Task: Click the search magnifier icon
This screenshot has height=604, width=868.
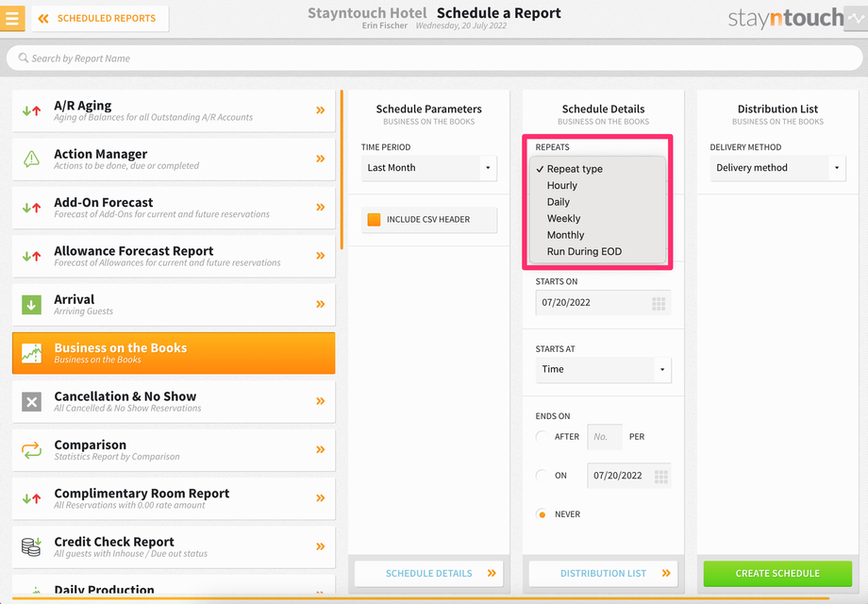Action: 23,58
